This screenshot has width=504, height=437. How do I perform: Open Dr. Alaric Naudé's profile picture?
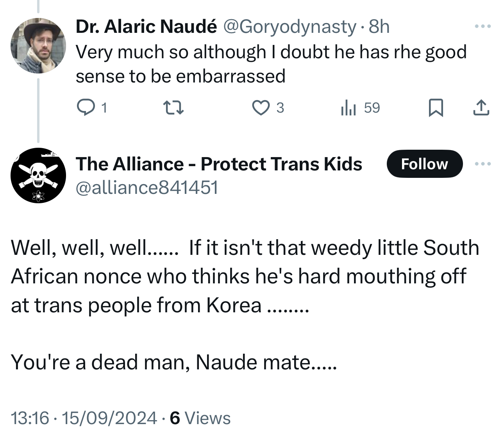(x=38, y=46)
